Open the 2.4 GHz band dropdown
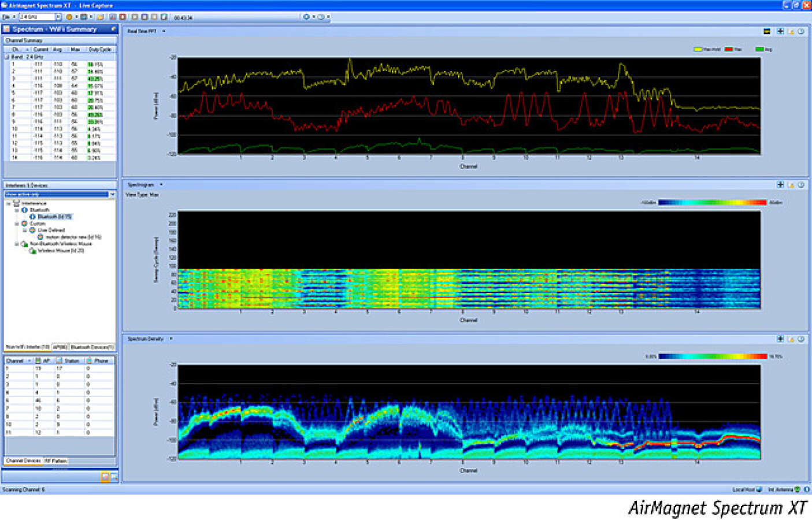Viewport: 812px width, 520px height. pos(58,17)
